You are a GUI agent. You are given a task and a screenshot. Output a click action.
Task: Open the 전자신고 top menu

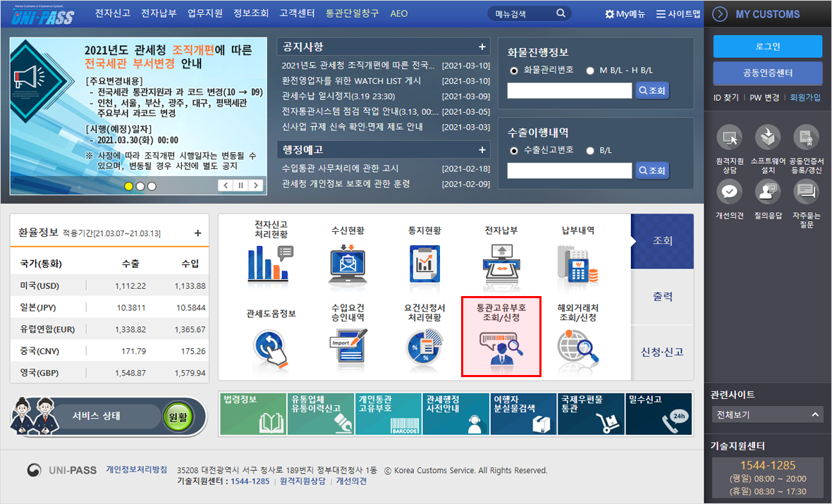(113, 13)
